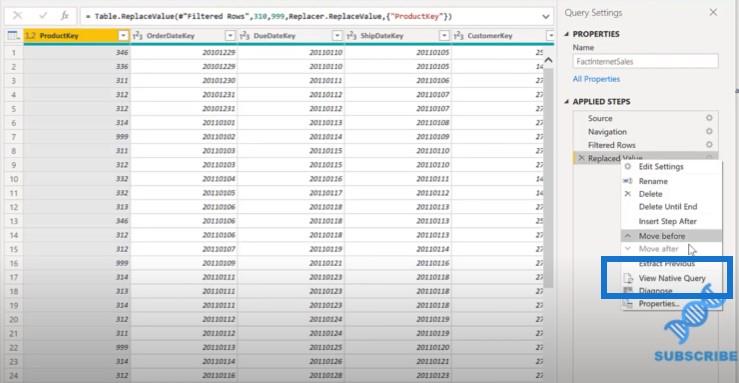Screen dimensions: 739x383
Task: Choose Edit Settings from context menu
Action: click(661, 167)
